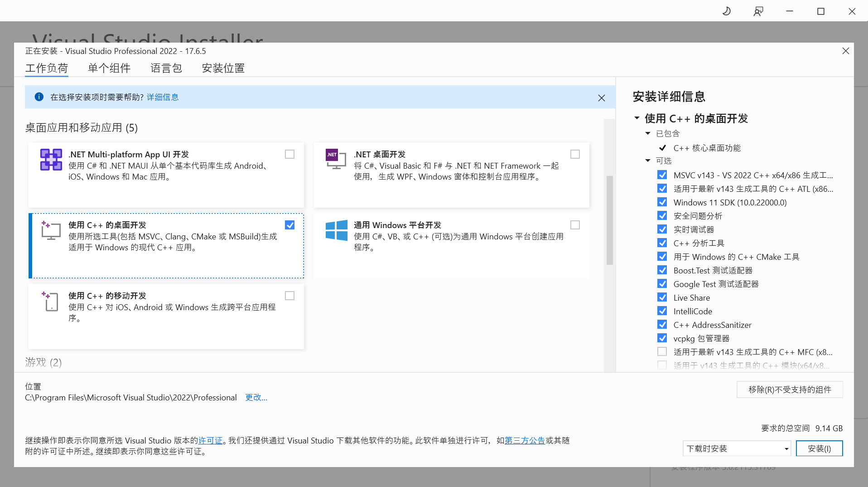
Task: Check the .NET 桌面开发 workload checkbox
Action: coord(575,154)
